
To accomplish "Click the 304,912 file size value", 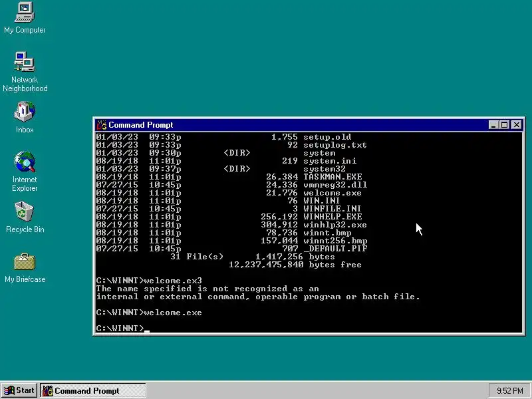I will (279, 225).
